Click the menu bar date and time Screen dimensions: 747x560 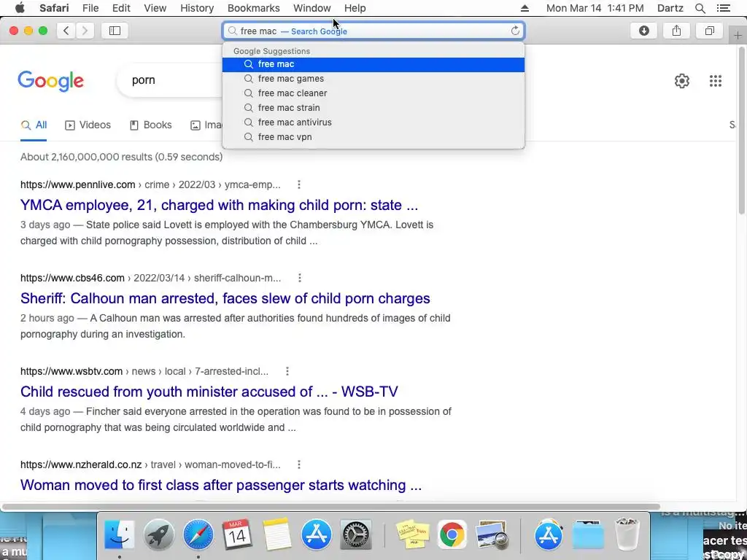point(595,8)
